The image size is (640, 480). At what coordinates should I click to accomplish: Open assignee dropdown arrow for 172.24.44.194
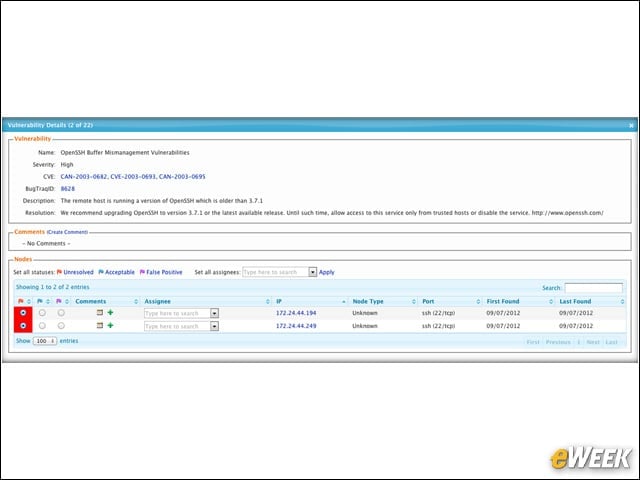(214, 313)
